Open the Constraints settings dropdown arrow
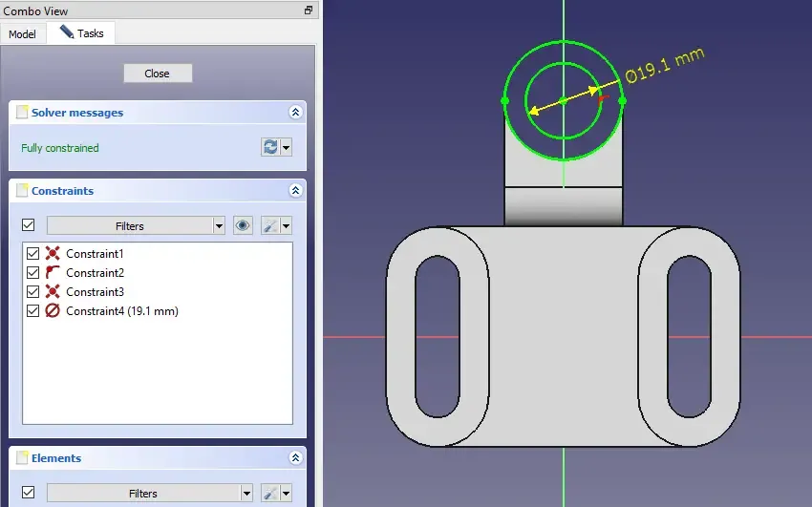The height and width of the screenshot is (507, 812). coord(287,225)
